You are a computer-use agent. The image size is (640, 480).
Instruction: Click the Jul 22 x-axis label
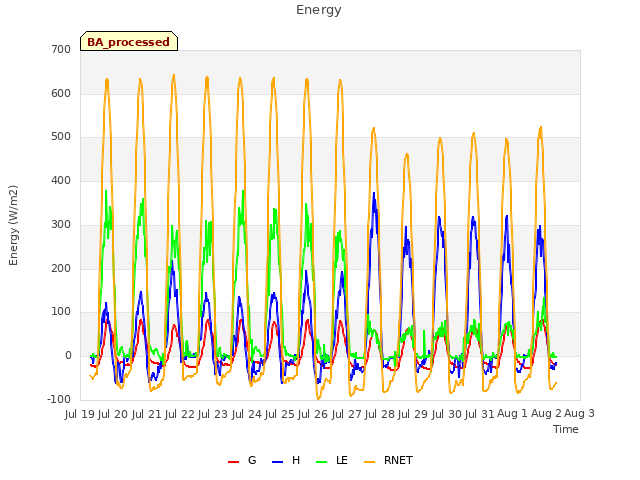coord(180,414)
